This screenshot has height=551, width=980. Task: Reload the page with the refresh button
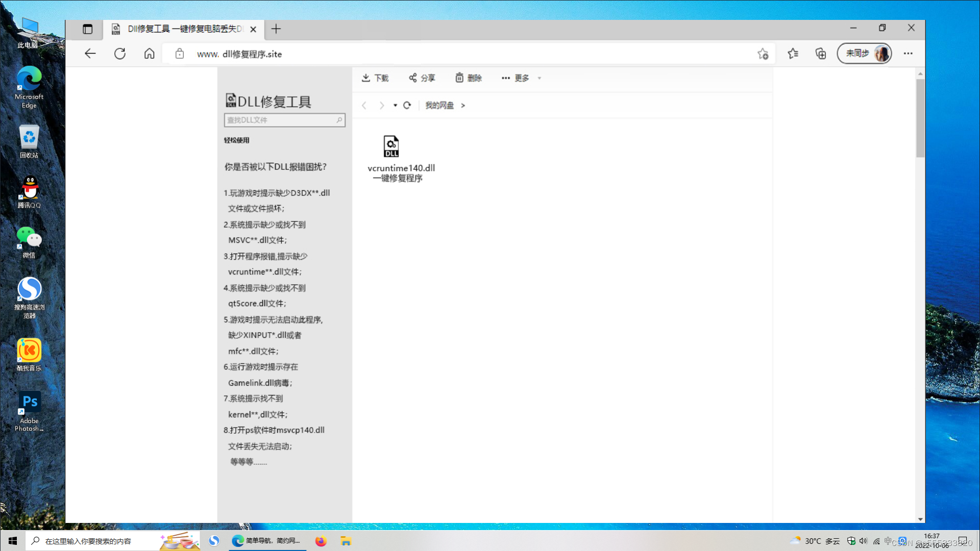[x=120, y=54]
